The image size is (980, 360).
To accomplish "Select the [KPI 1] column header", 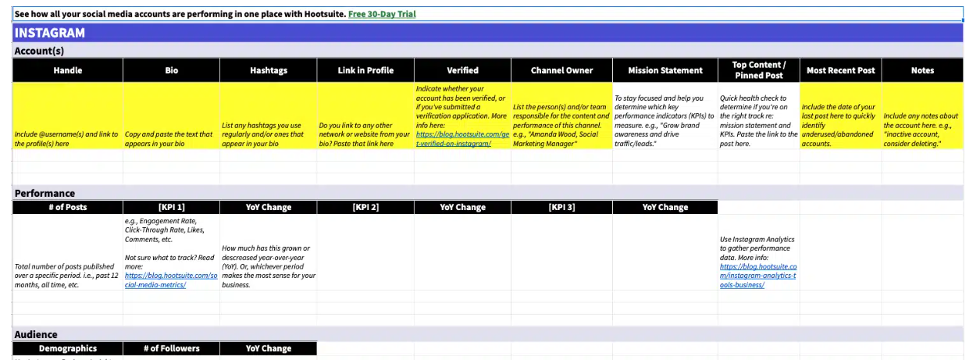I will click(172, 207).
